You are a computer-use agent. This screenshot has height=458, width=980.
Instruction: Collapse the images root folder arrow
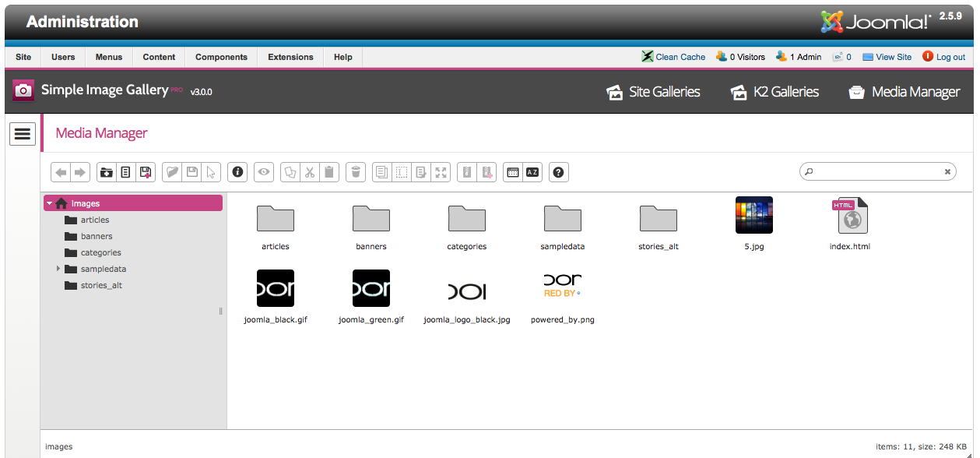pos(50,203)
